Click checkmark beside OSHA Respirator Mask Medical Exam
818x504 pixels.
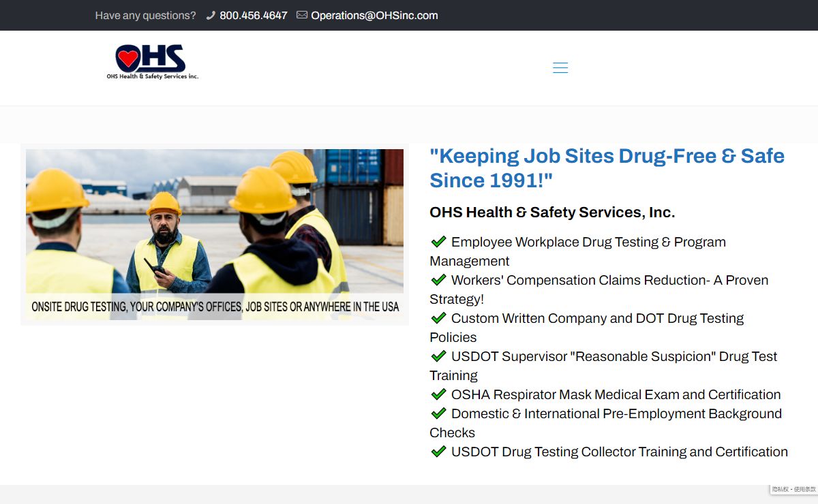(438, 394)
